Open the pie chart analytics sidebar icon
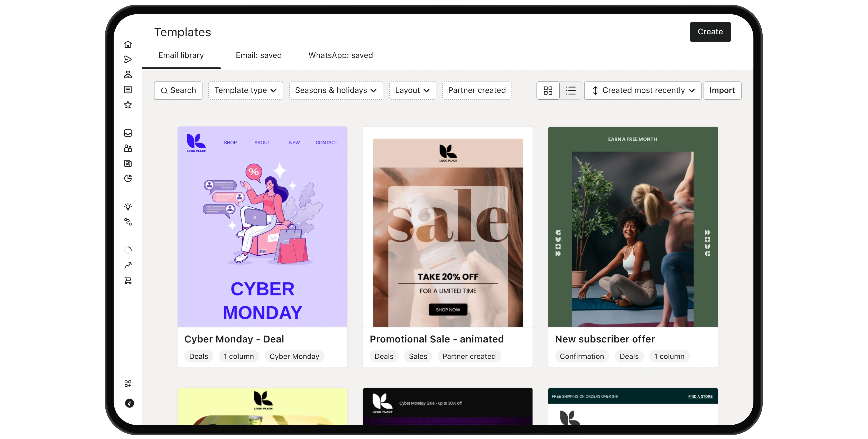868x439 pixels. pos(128,178)
